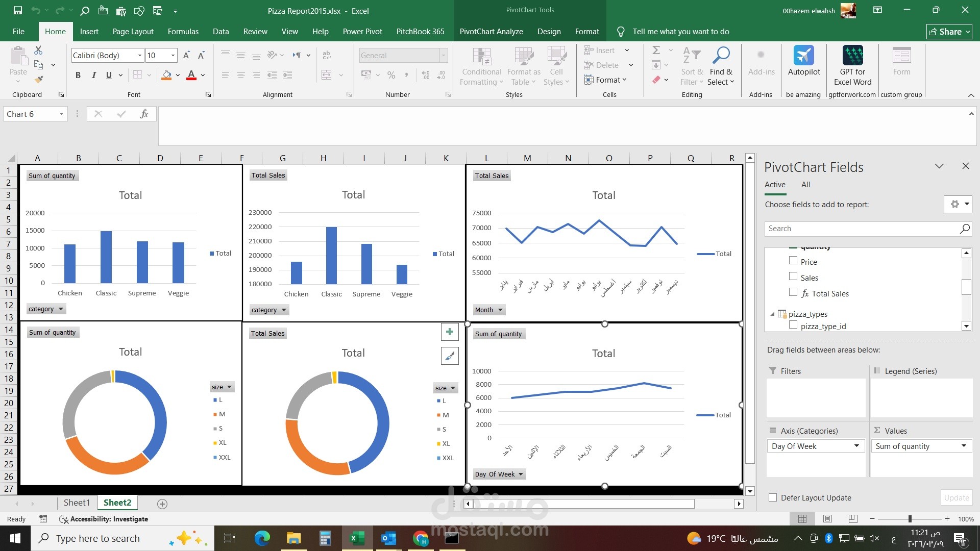
Task: Click the AutoSum sigma icon
Action: (x=656, y=50)
